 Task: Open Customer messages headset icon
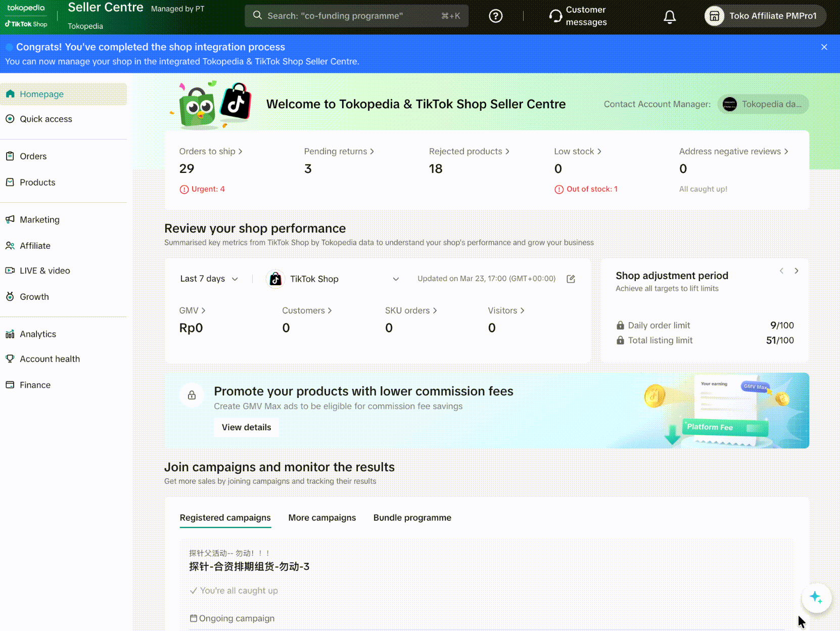click(x=555, y=16)
